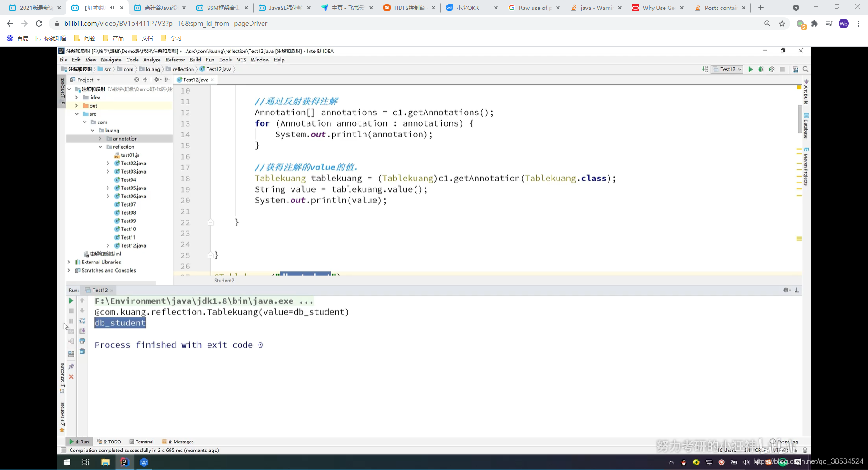Expand the Test12.java tree node
The height and width of the screenshot is (470, 868).
click(x=108, y=246)
